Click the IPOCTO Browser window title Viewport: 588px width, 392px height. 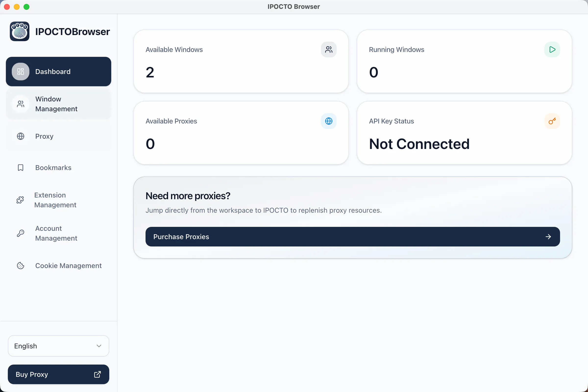point(294,7)
